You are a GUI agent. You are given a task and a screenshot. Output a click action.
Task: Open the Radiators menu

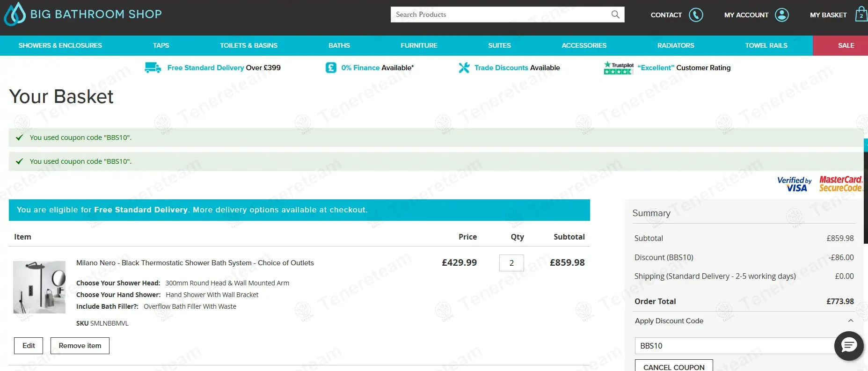(676, 45)
